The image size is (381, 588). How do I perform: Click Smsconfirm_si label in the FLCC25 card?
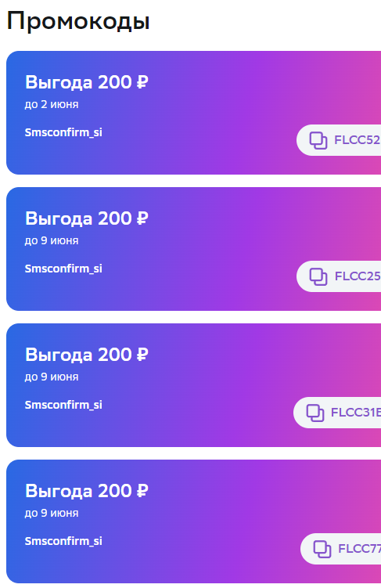63,269
